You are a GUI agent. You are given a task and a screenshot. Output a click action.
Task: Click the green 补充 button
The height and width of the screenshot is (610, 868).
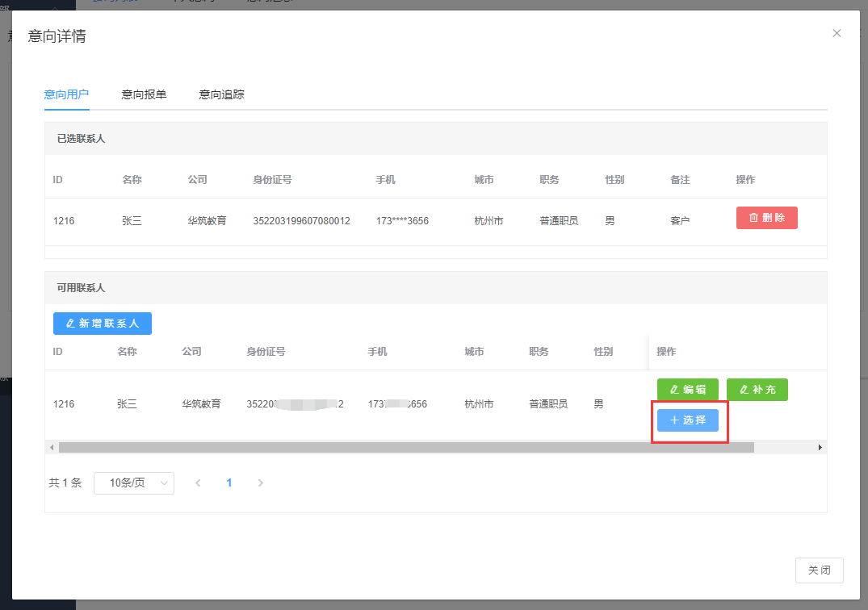point(757,390)
